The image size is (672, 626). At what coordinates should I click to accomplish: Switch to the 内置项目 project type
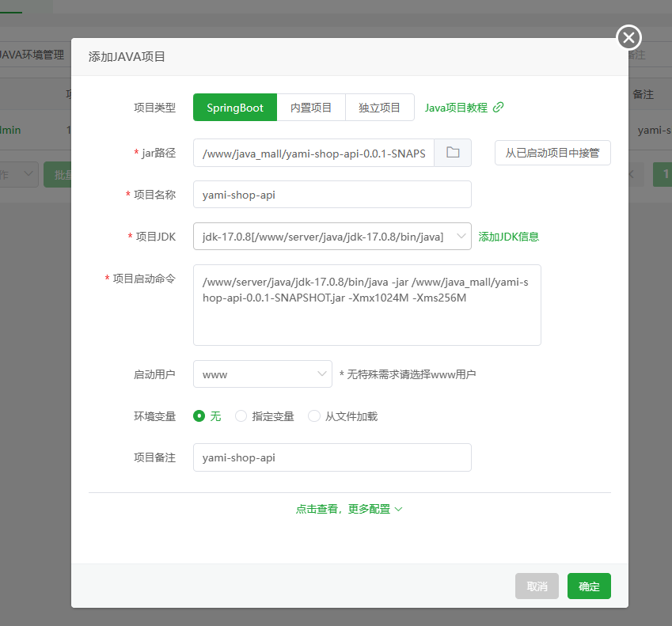[x=310, y=107]
